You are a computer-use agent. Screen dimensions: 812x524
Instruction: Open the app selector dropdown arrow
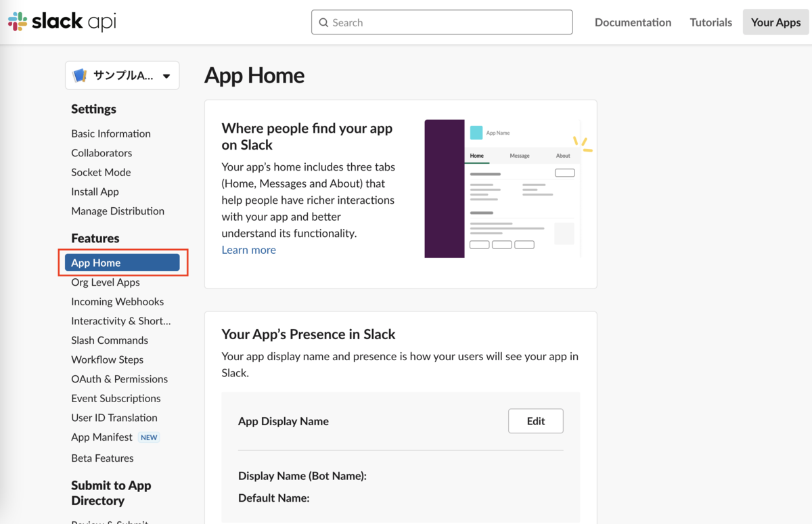166,77
